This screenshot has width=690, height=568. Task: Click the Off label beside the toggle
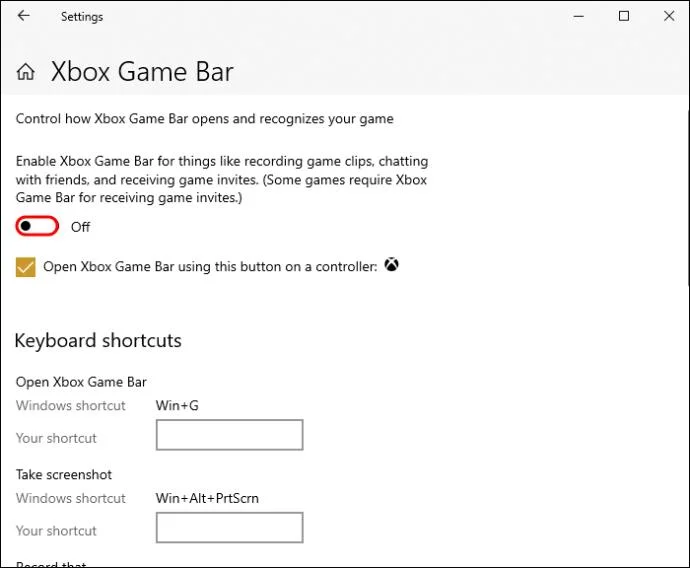[81, 227]
